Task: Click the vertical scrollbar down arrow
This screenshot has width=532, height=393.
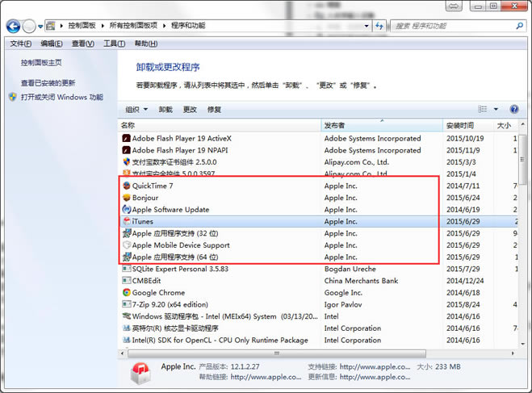Action: click(522, 343)
